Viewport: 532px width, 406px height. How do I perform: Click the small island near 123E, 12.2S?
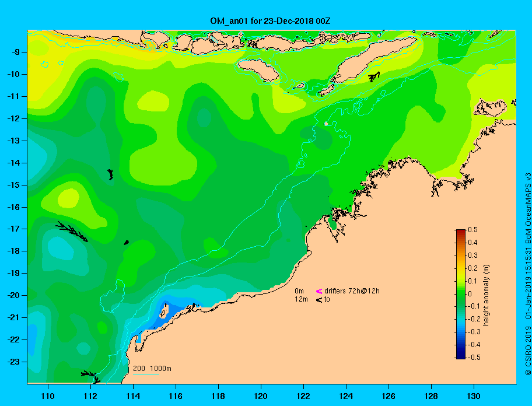click(326, 124)
